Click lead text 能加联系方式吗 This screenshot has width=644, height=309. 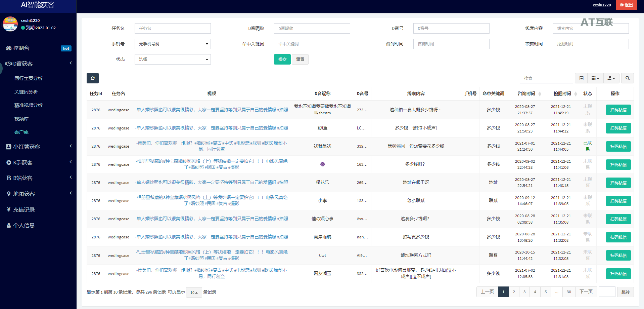point(416,255)
